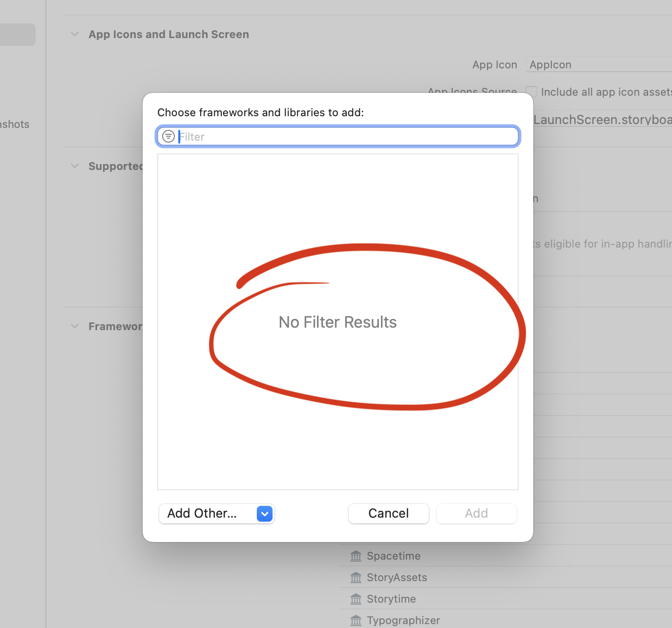672x628 pixels.
Task: Select the StoryAssets library icon
Action: pyautogui.click(x=356, y=578)
